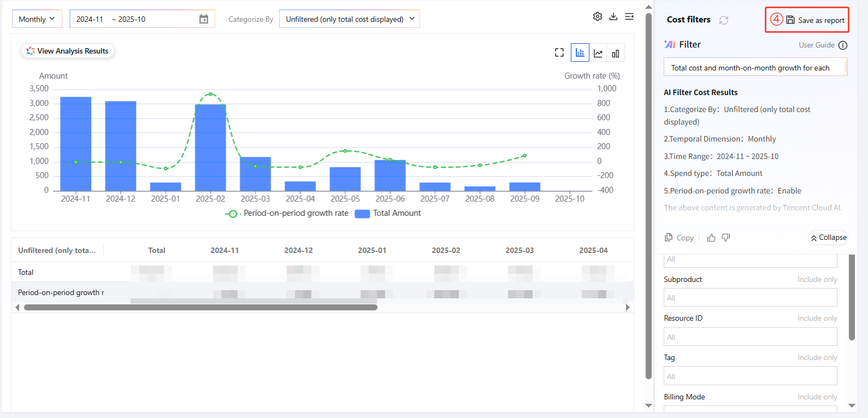Refresh cost filters with reload icon

(724, 20)
